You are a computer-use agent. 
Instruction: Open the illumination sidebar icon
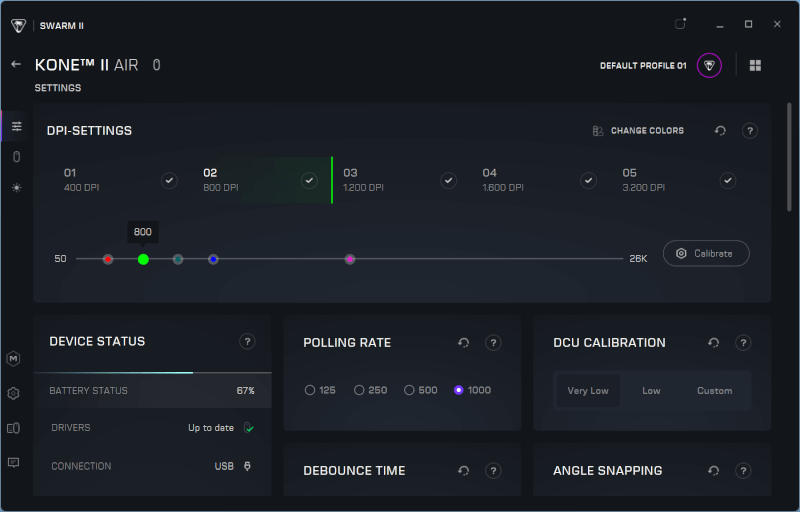(x=17, y=188)
